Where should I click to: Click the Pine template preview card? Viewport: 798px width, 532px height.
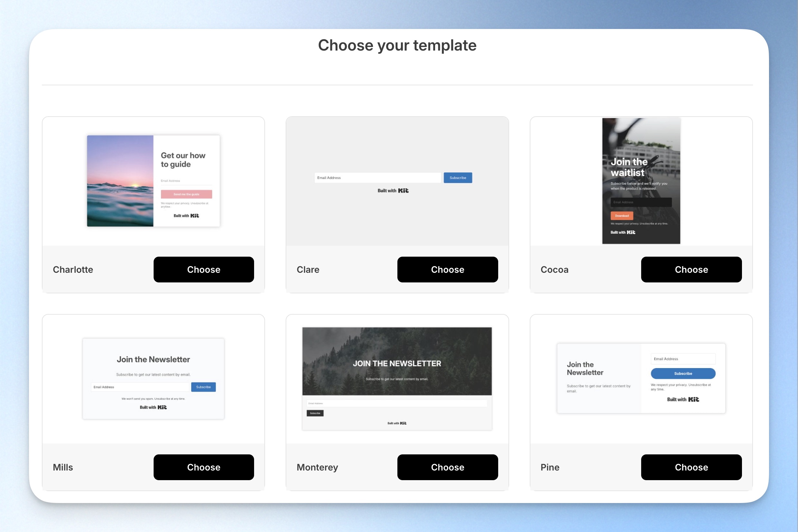coord(641,378)
